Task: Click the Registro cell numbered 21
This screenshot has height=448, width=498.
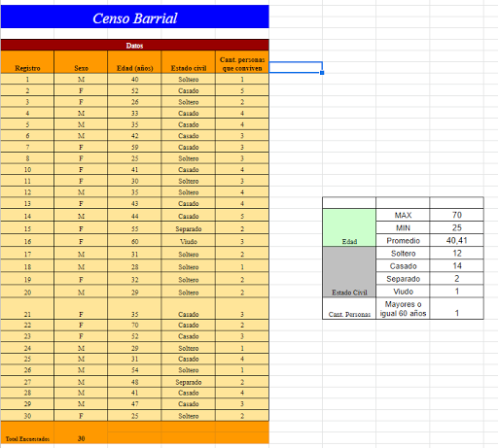Action: [27, 308]
